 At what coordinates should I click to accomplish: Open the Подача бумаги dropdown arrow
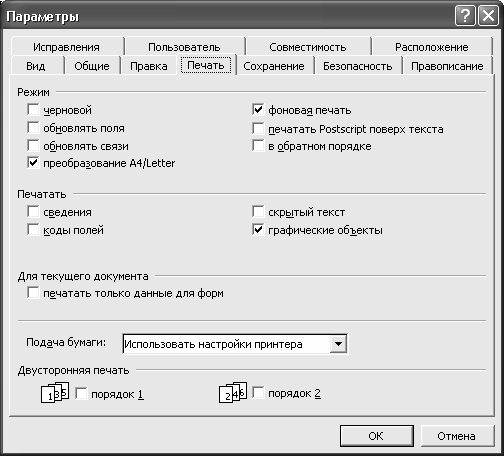[x=338, y=344]
